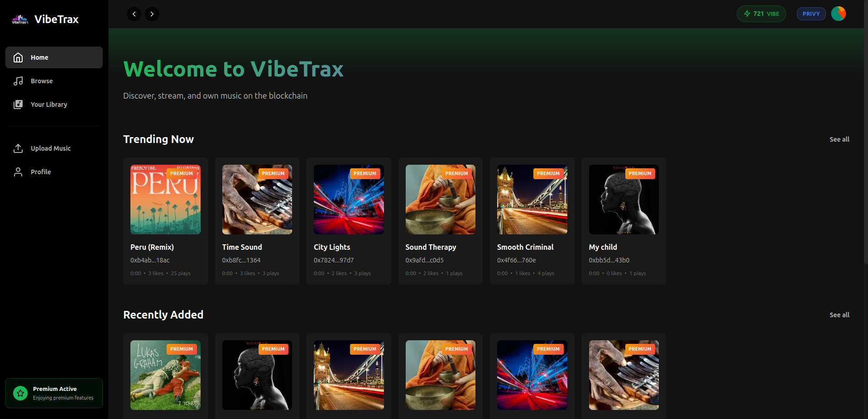Click the colorful profile avatar circle
This screenshot has width=868, height=419.
point(839,14)
